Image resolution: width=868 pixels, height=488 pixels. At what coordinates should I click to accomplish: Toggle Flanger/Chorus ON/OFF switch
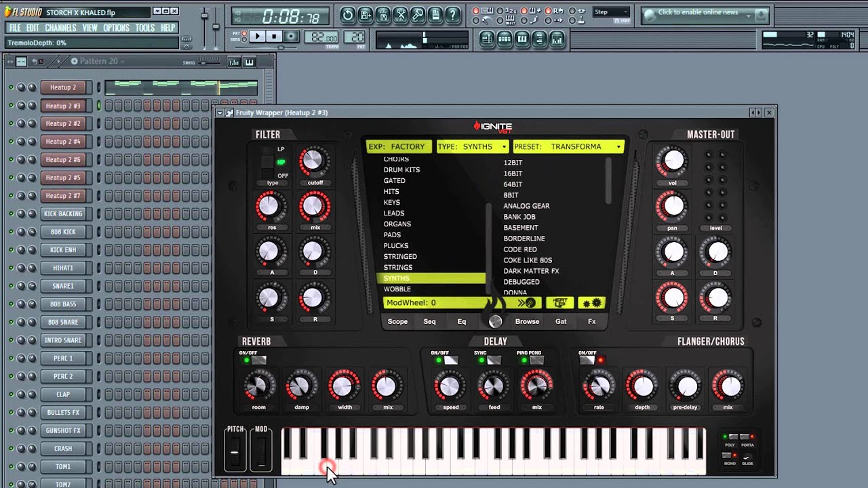(x=587, y=360)
